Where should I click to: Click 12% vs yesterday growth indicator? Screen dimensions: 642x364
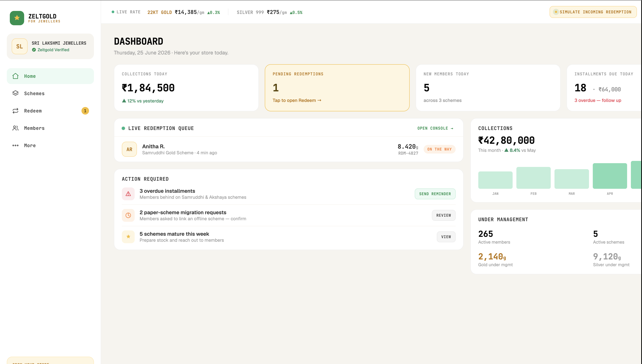[143, 101]
